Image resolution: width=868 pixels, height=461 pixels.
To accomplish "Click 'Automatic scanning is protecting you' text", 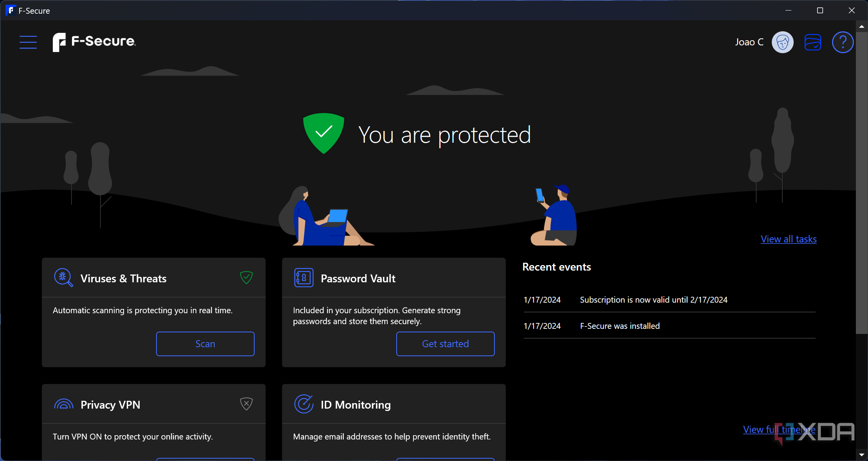I will 143,310.
